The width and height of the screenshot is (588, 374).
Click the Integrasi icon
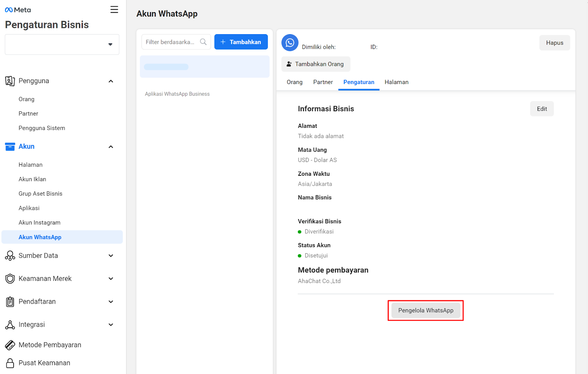click(10, 325)
